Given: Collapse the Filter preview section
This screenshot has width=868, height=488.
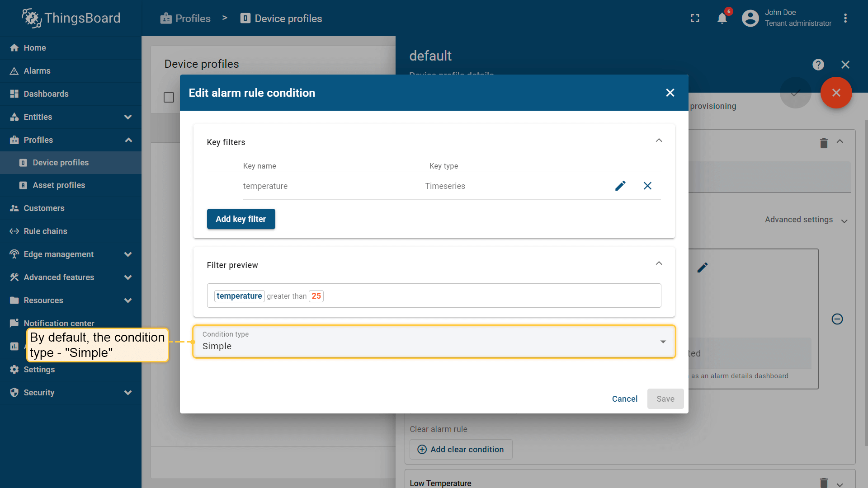Looking at the screenshot, I should click(x=659, y=263).
